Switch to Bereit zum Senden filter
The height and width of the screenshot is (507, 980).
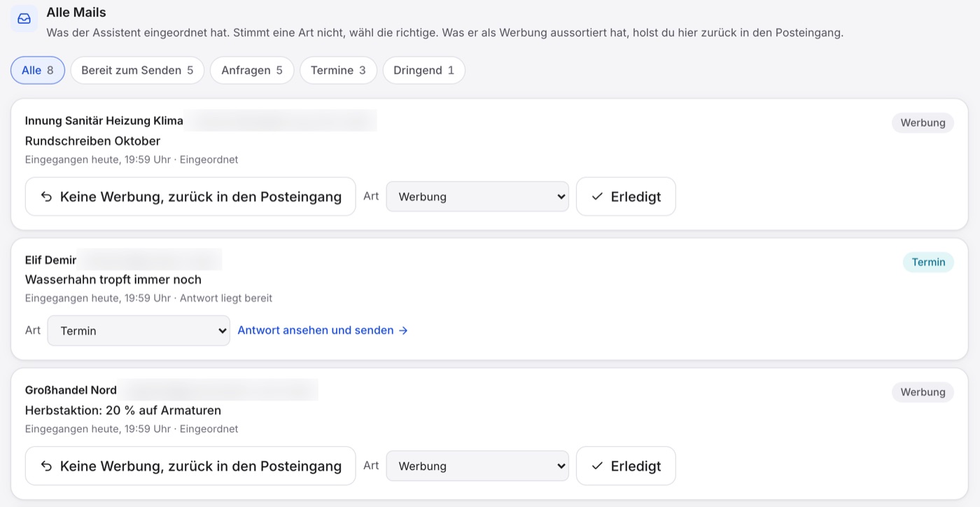[x=137, y=70]
